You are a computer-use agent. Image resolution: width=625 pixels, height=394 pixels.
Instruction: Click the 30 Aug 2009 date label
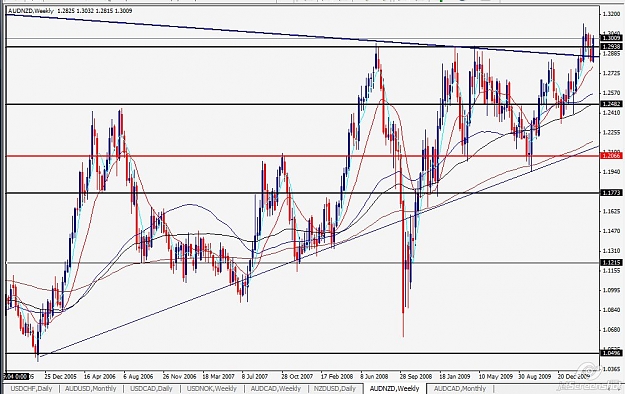click(x=534, y=376)
